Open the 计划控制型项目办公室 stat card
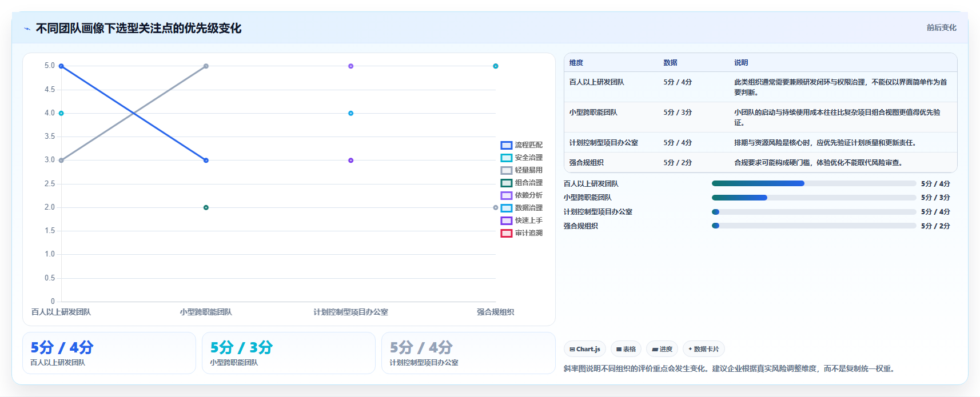The width and height of the screenshot is (980, 397). [468, 353]
